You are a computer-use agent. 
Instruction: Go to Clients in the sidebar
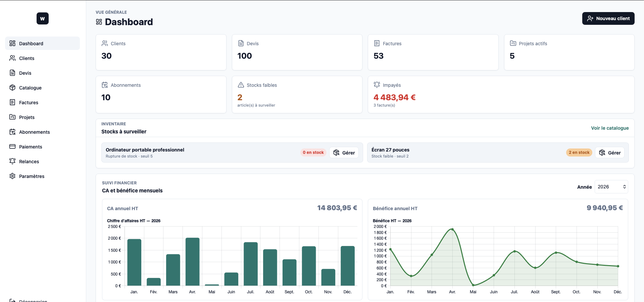click(42, 58)
